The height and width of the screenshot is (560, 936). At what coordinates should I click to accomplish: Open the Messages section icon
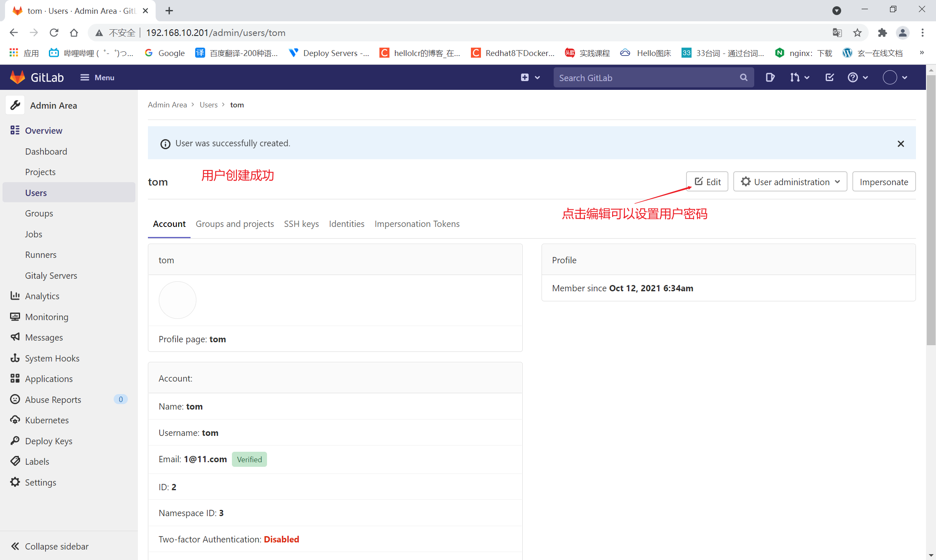(15, 337)
